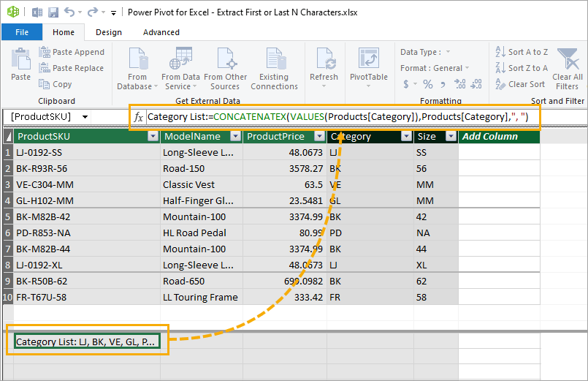Click cell LJ-0192-SS

[87, 152]
